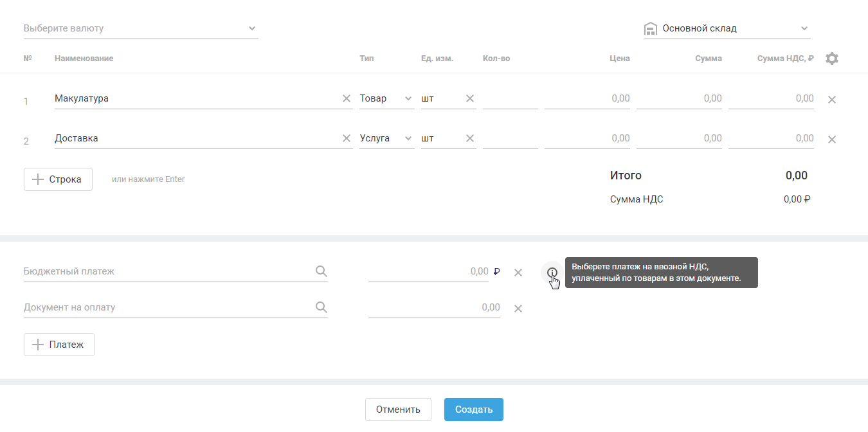Clear unit шт in Макулатура row
Image resolution: width=868 pixels, height=432 pixels.
tap(470, 99)
